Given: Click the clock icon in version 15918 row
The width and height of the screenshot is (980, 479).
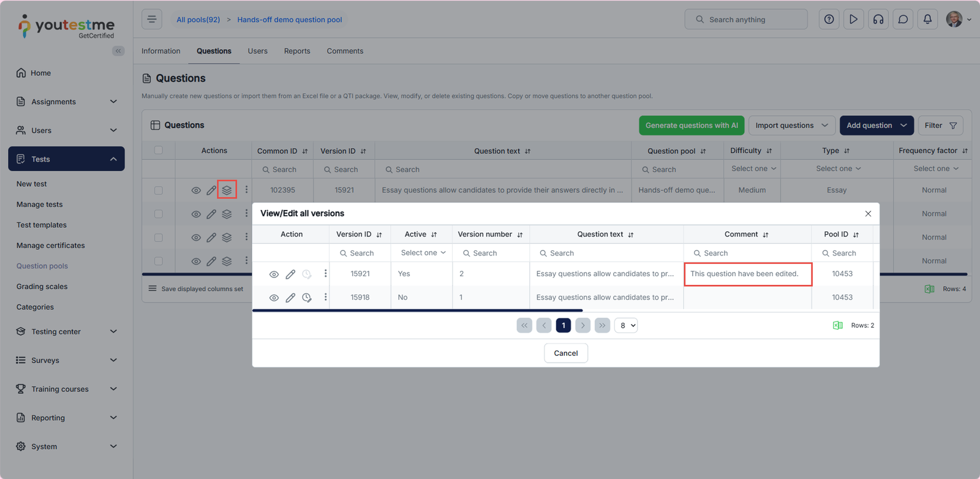Looking at the screenshot, I should click(307, 298).
